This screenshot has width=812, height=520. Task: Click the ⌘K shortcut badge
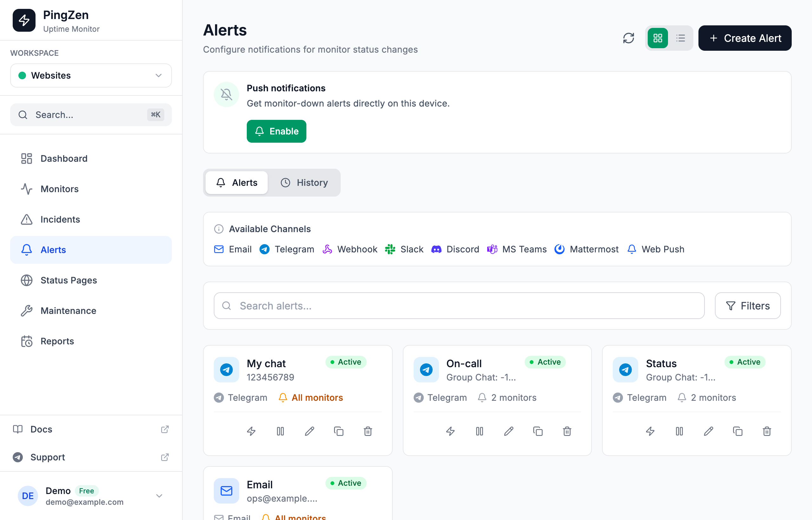pos(156,114)
